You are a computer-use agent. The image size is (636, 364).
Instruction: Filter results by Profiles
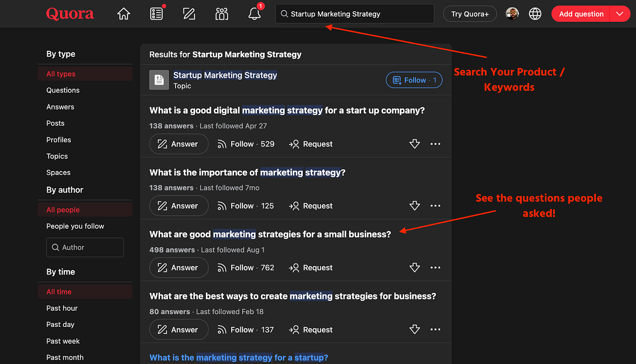(x=59, y=140)
